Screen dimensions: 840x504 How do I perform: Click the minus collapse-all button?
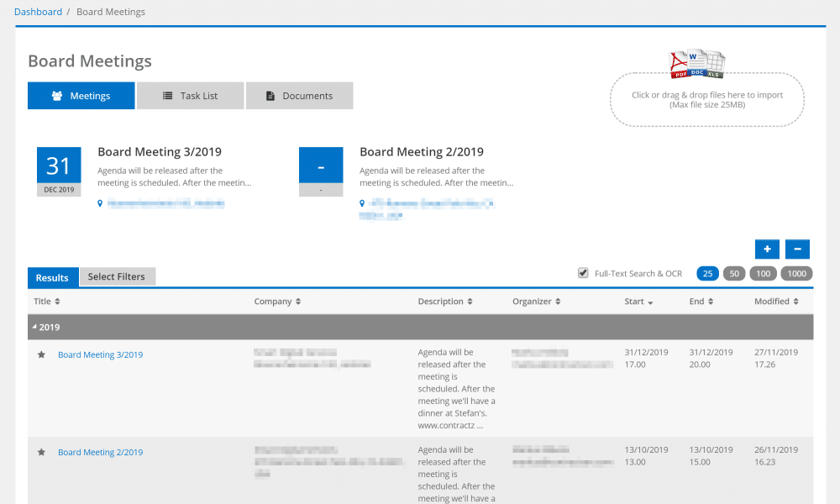click(x=797, y=249)
